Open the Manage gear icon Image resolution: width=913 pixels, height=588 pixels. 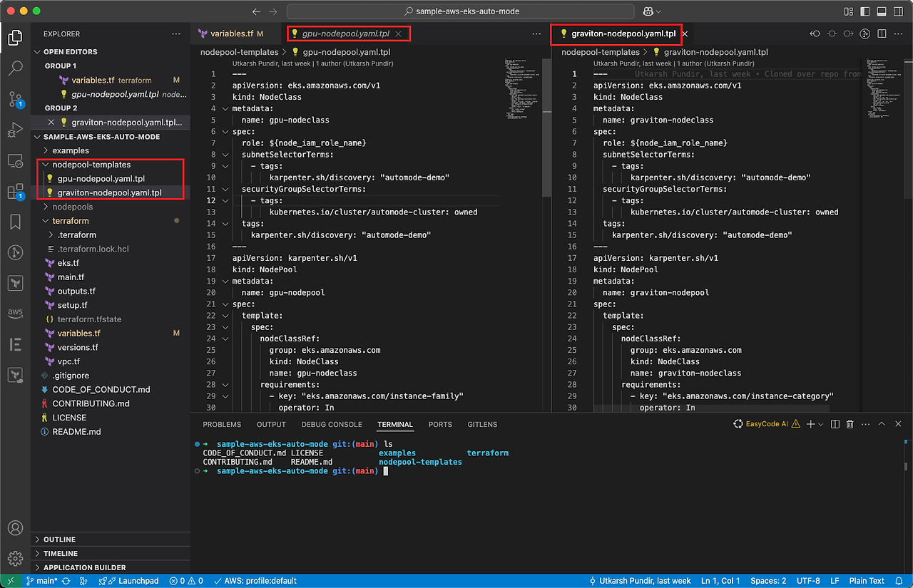coord(15,558)
